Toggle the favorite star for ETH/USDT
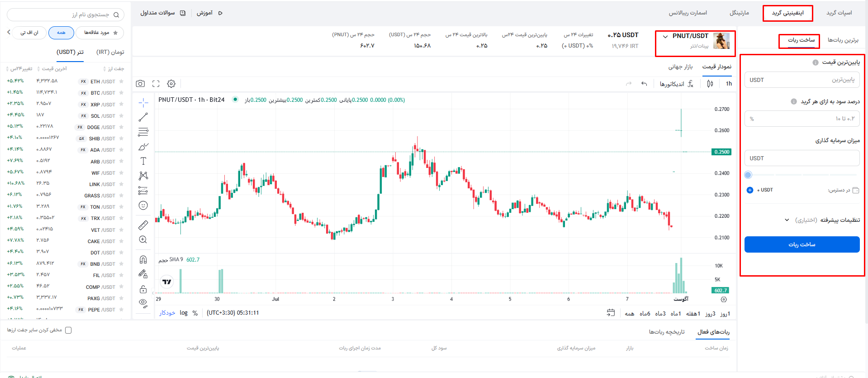868x378 pixels. pos(121,81)
